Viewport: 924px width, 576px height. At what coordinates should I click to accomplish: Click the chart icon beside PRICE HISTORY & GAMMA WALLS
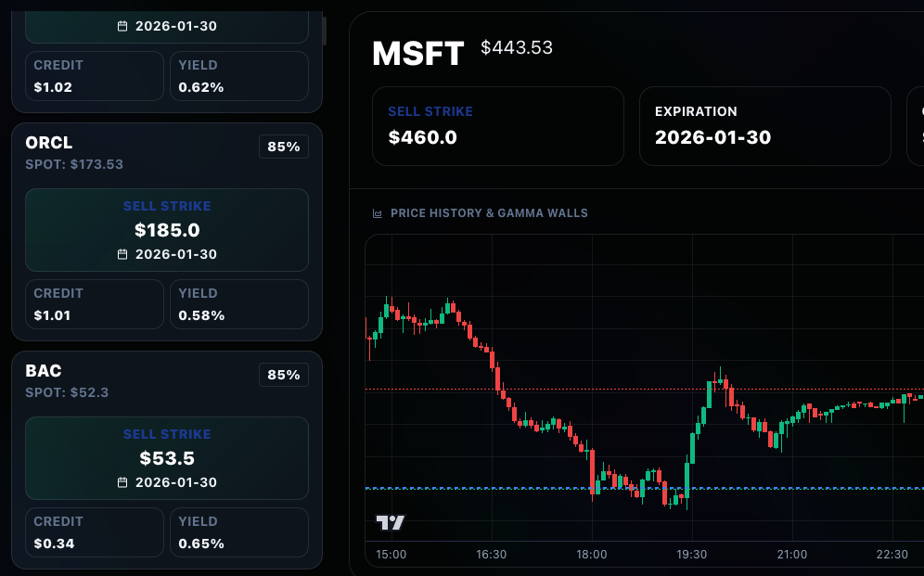[x=376, y=212]
